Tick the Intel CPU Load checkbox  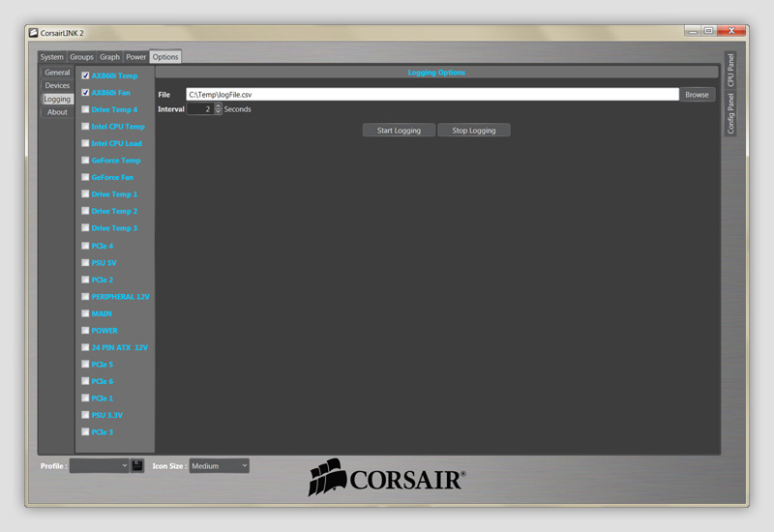(85, 143)
